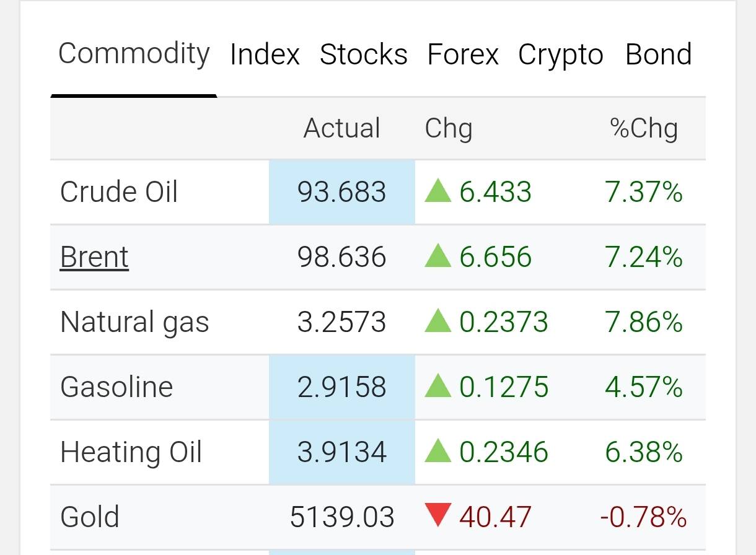Select the Commodity tab
Image resolution: width=756 pixels, height=555 pixels.
coord(134,55)
